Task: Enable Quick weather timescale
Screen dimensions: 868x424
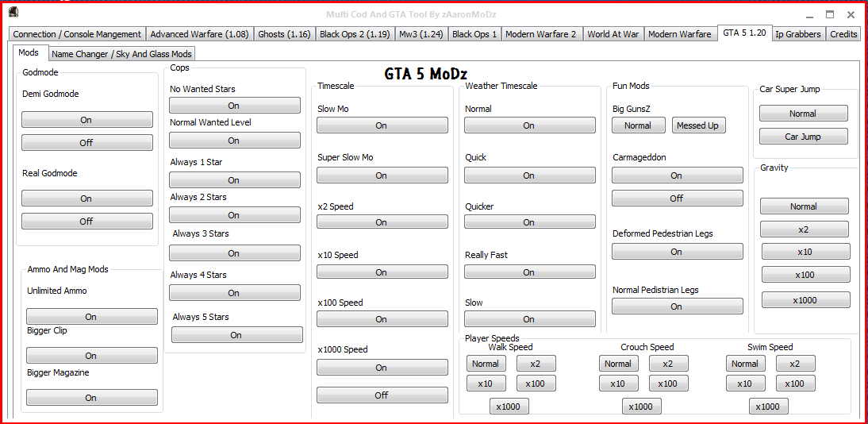Action: tap(530, 175)
